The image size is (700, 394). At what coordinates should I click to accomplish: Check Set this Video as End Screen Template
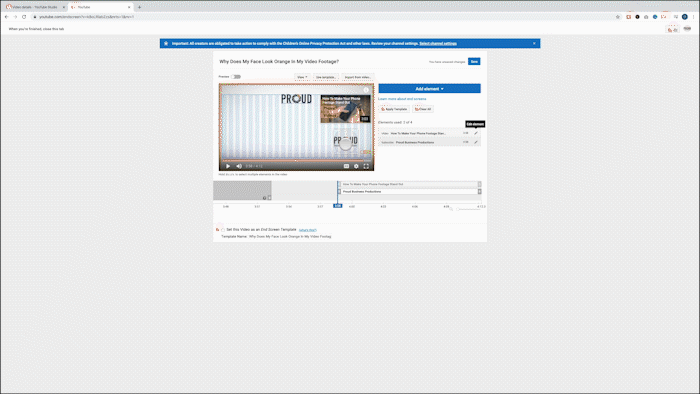[223, 230]
